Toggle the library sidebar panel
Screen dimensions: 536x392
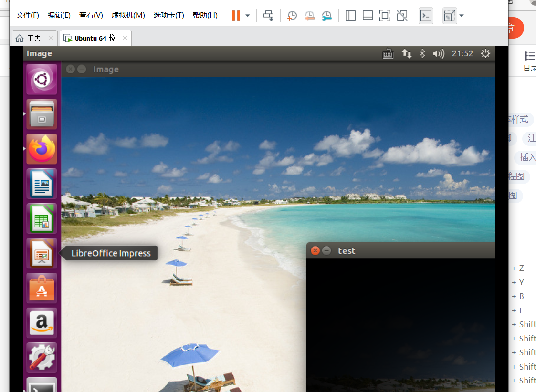[350, 15]
